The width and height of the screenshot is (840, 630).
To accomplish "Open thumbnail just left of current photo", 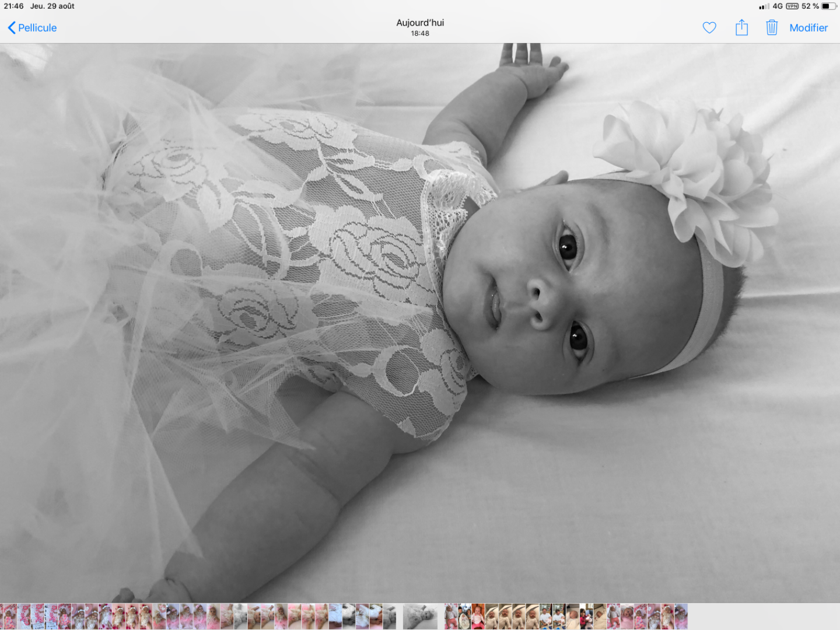I will [389, 617].
